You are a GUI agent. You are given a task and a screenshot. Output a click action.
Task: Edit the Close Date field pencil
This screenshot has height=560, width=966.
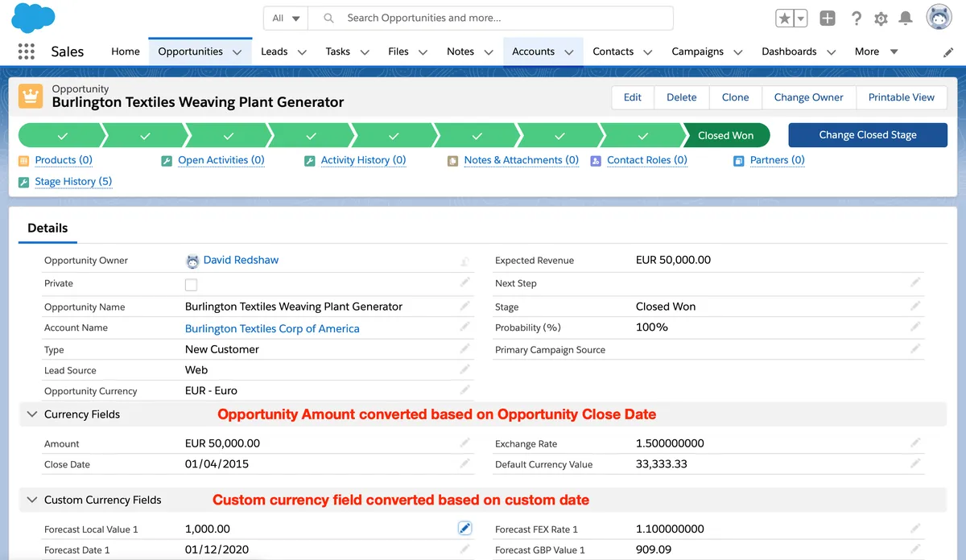(x=464, y=463)
